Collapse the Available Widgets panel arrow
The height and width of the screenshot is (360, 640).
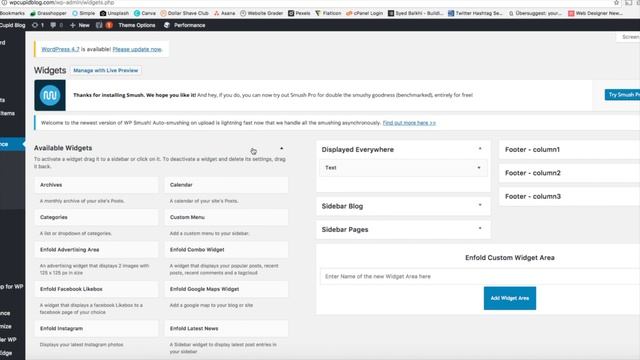tap(282, 148)
